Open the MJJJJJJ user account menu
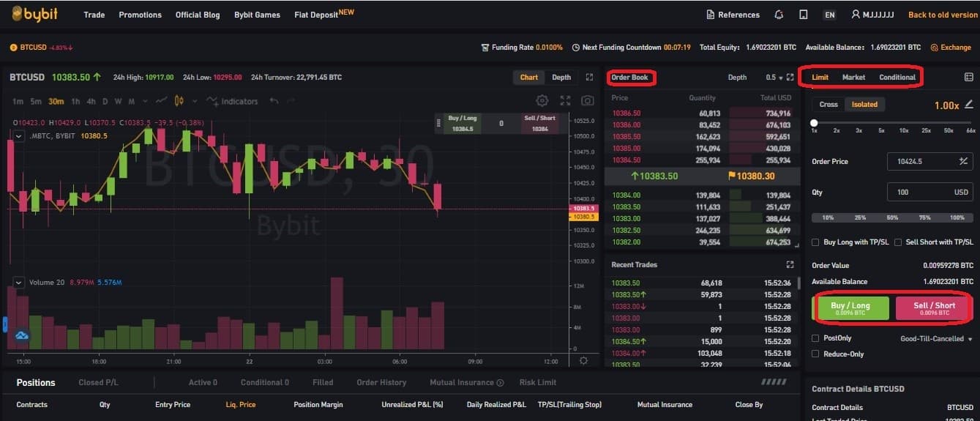 pyautogui.click(x=872, y=15)
